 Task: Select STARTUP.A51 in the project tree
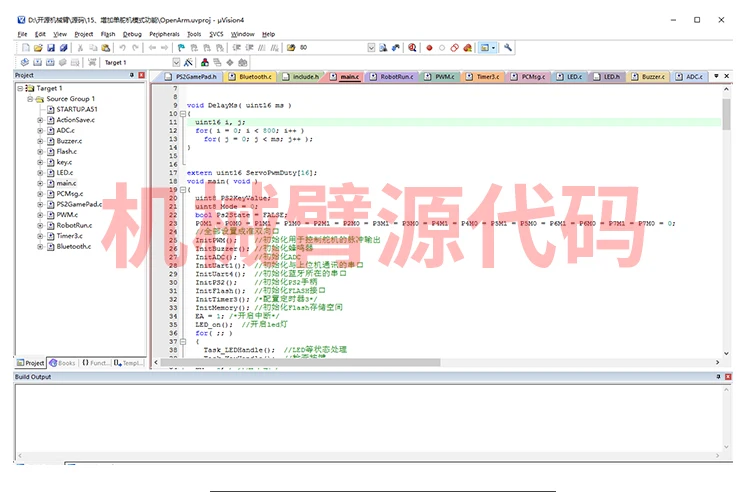(77, 109)
